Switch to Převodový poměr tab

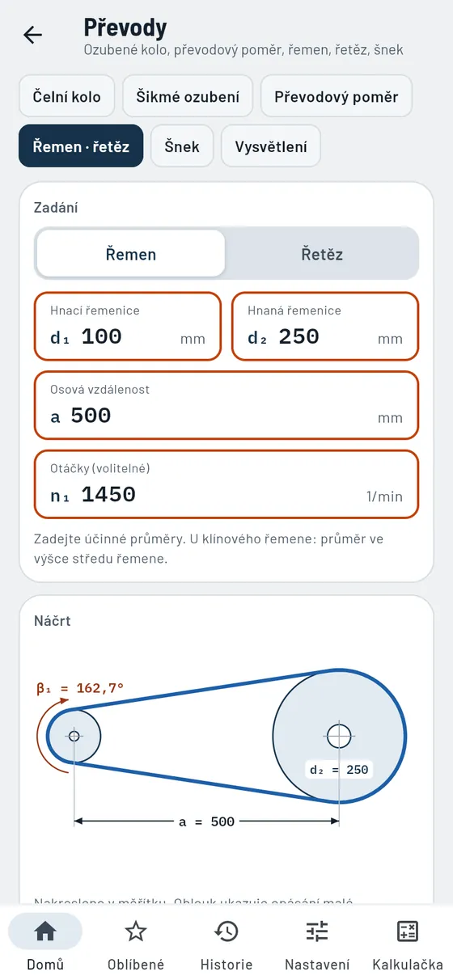point(337,96)
